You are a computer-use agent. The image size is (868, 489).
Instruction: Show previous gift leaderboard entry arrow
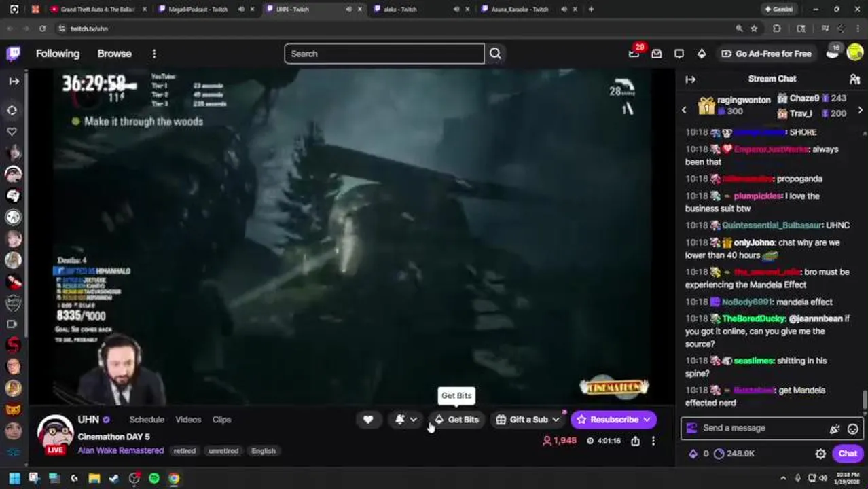[685, 110]
